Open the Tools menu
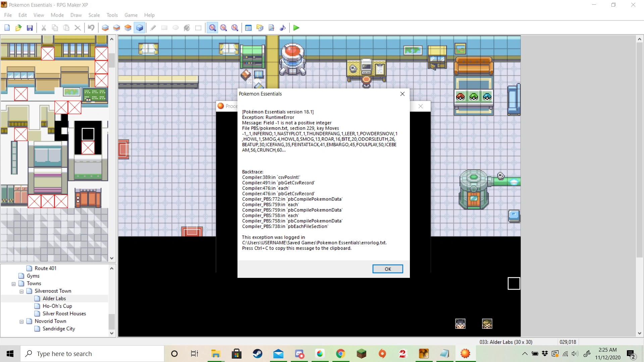This screenshot has height=362, width=644. 112,15
